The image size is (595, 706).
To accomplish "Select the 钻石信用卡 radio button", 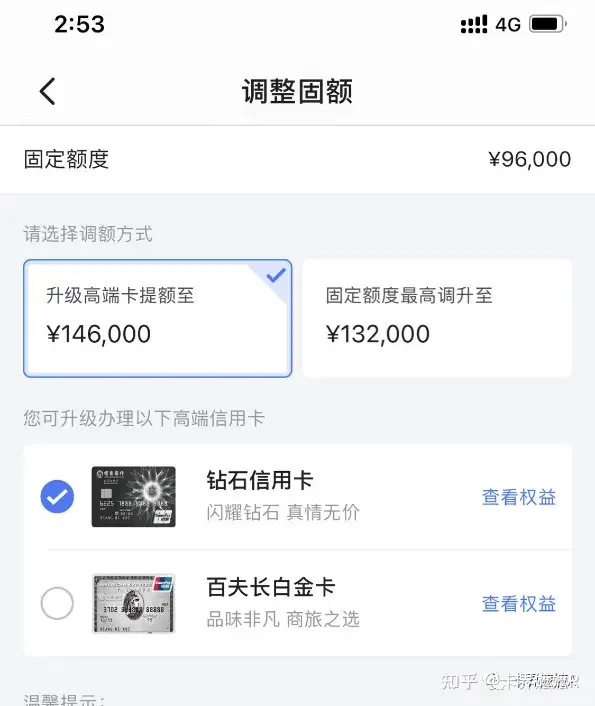I will [x=57, y=497].
